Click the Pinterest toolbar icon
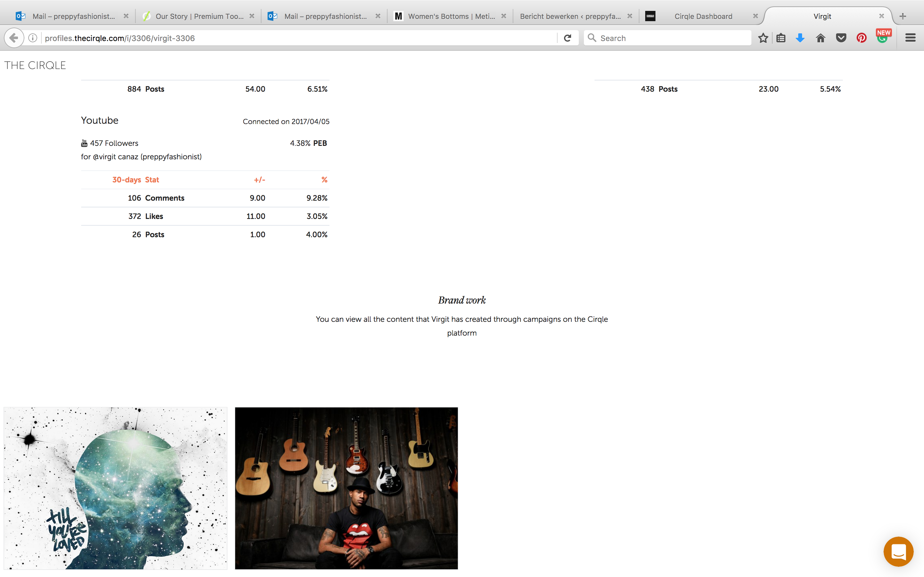Screen dimensions: 924x577 point(861,38)
